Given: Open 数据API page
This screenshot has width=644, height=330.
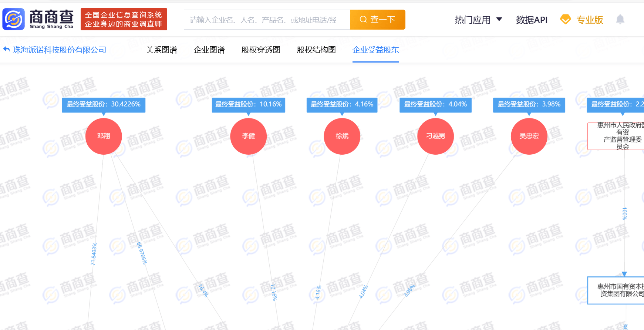Looking at the screenshot, I should (x=532, y=20).
